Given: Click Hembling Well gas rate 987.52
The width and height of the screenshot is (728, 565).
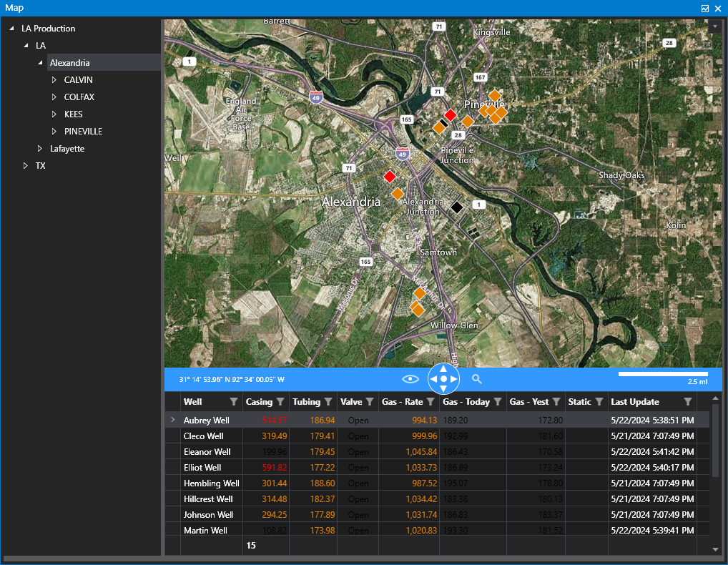Looking at the screenshot, I should 424,483.
